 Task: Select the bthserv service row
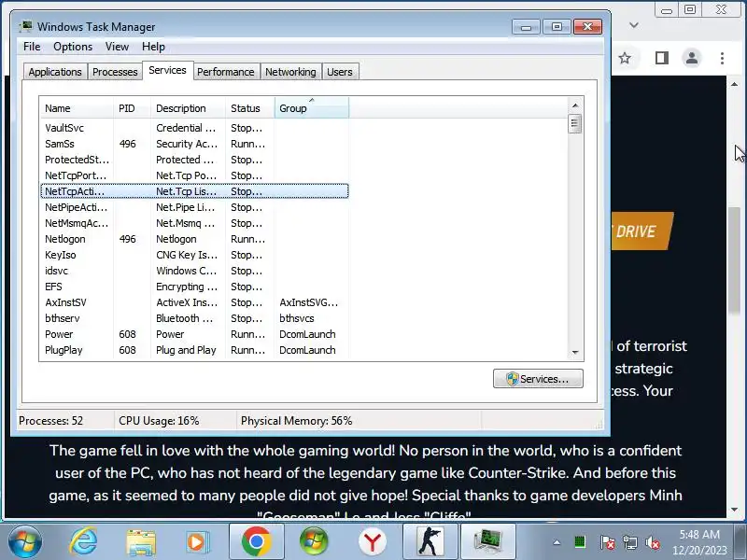[x=194, y=318]
